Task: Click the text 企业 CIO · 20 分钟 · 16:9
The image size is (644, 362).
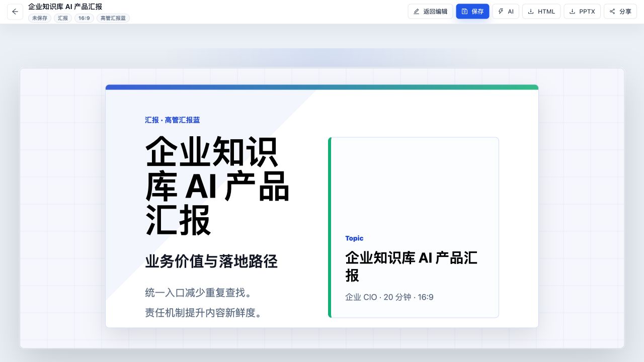Action: click(x=389, y=297)
